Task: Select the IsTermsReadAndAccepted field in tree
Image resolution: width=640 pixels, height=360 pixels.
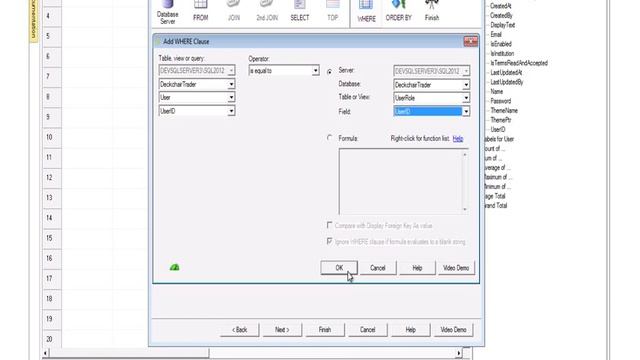Action: (519, 63)
